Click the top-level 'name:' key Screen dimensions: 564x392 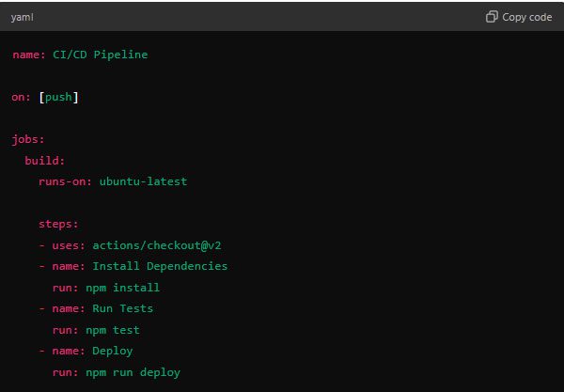point(29,55)
